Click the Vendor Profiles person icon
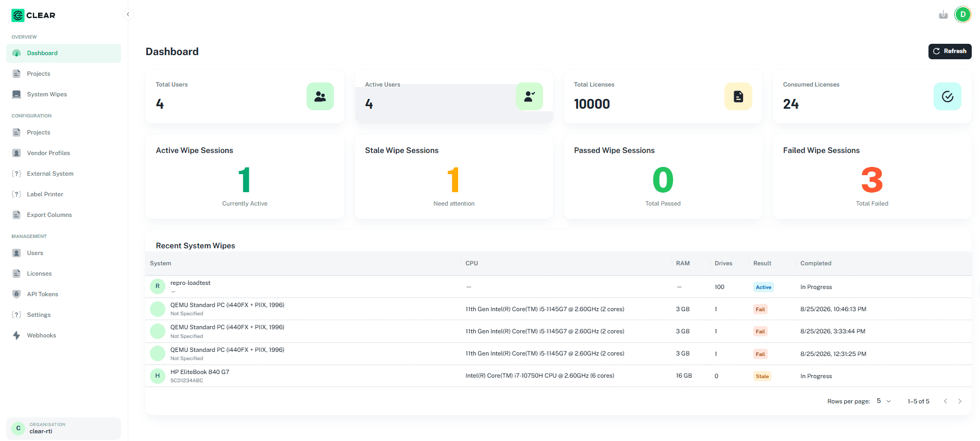 point(16,153)
